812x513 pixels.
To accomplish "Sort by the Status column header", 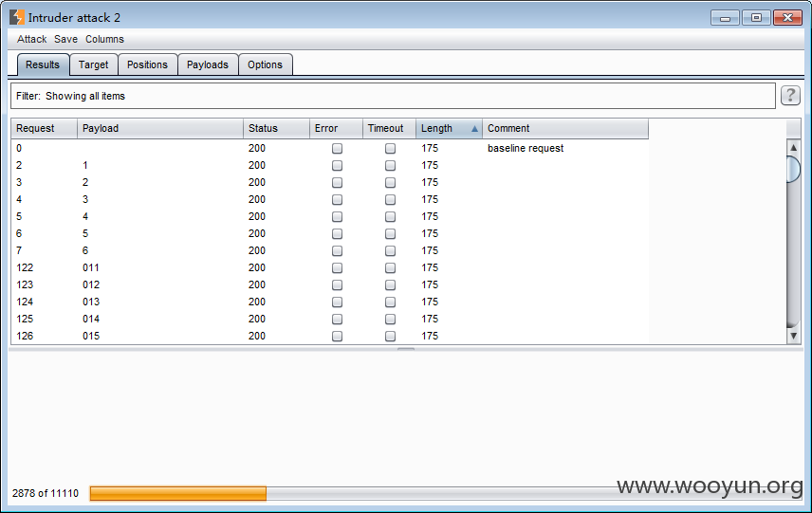I will click(276, 128).
